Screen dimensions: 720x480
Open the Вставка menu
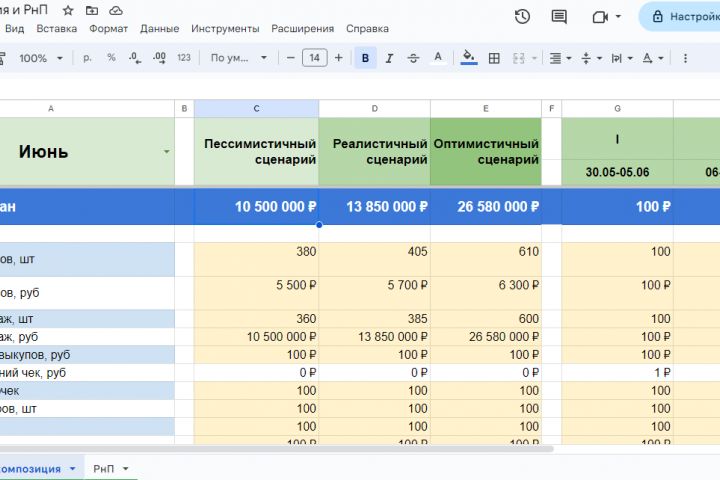click(x=56, y=28)
